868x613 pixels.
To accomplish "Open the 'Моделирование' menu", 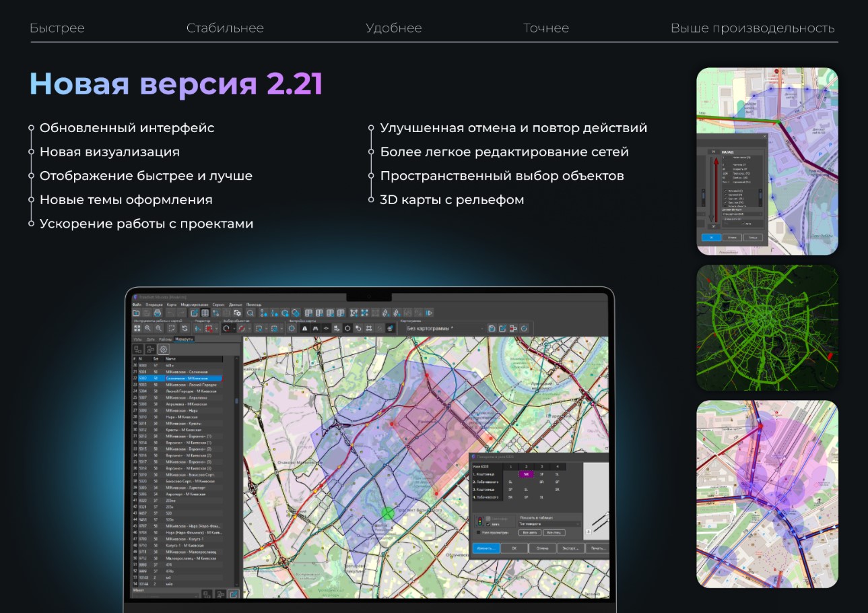I will pyautogui.click(x=195, y=304).
